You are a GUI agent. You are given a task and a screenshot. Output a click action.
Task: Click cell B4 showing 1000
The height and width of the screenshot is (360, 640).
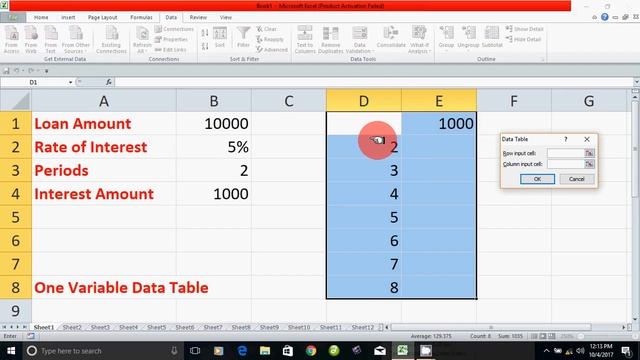click(214, 194)
